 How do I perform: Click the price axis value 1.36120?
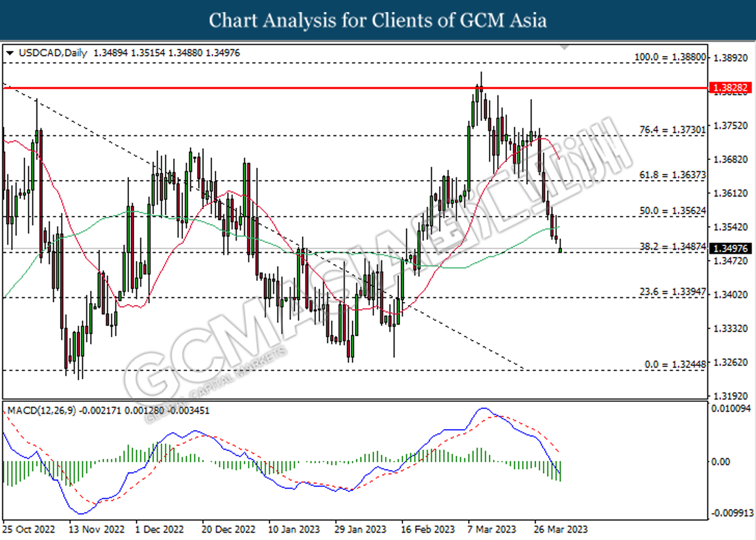coord(731,193)
